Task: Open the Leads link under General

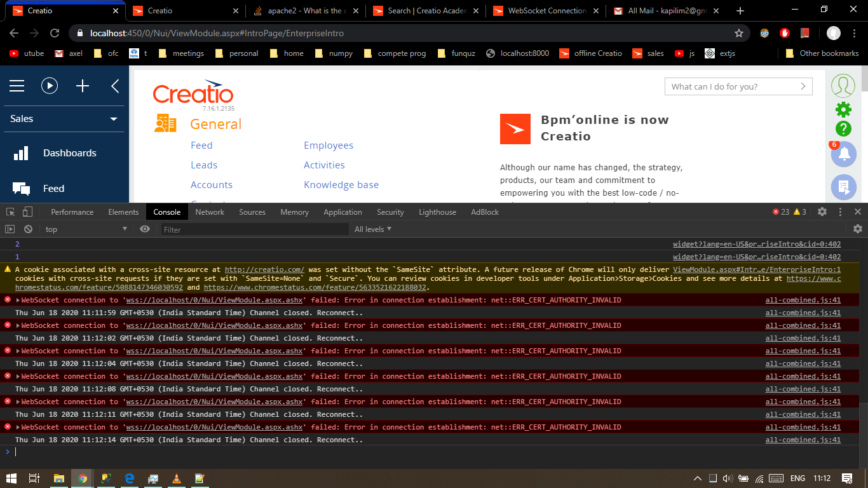Action: pyautogui.click(x=204, y=165)
